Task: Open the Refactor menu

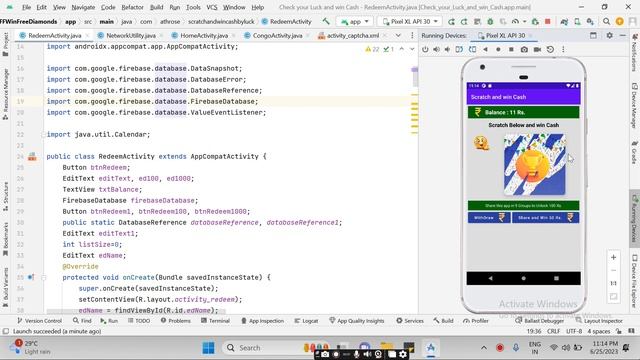Action: point(132,7)
